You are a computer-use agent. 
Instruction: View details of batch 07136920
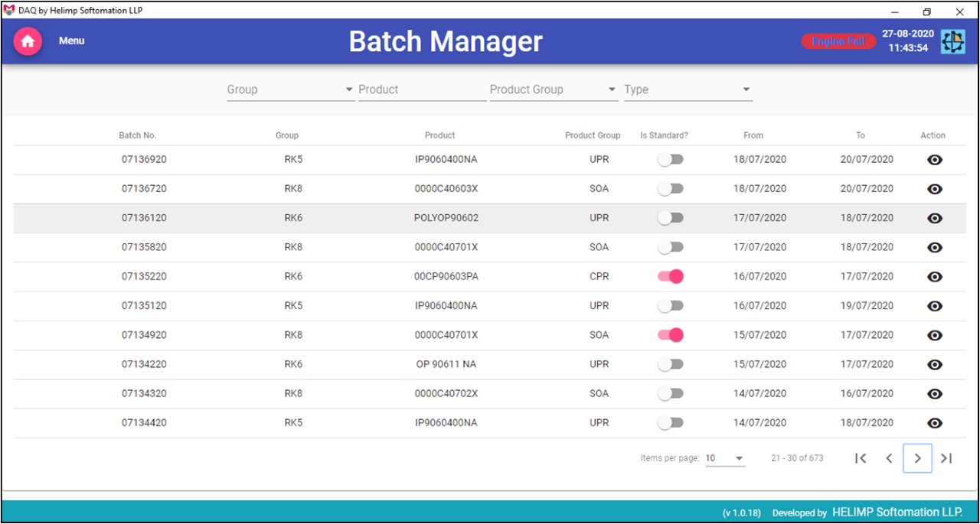click(x=934, y=160)
